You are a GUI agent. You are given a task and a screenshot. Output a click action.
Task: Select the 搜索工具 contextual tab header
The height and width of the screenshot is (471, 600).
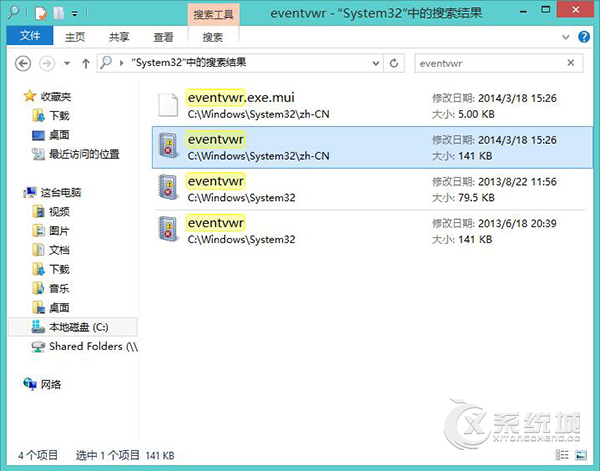point(213,15)
